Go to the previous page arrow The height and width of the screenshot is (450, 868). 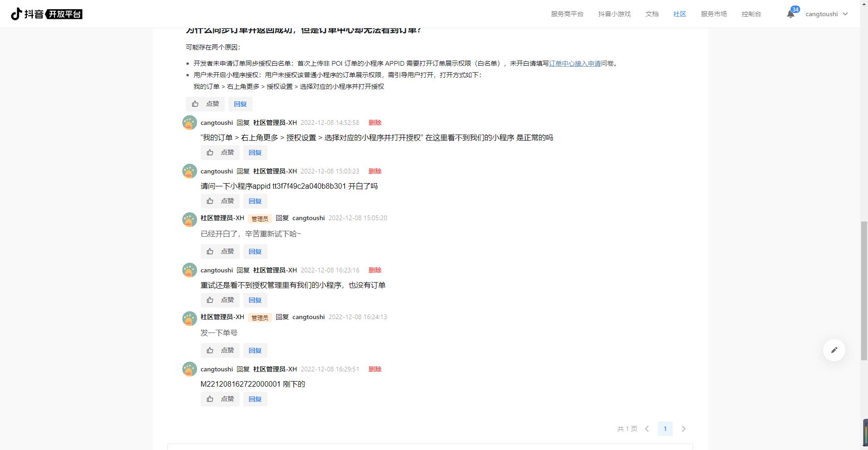coord(647,429)
